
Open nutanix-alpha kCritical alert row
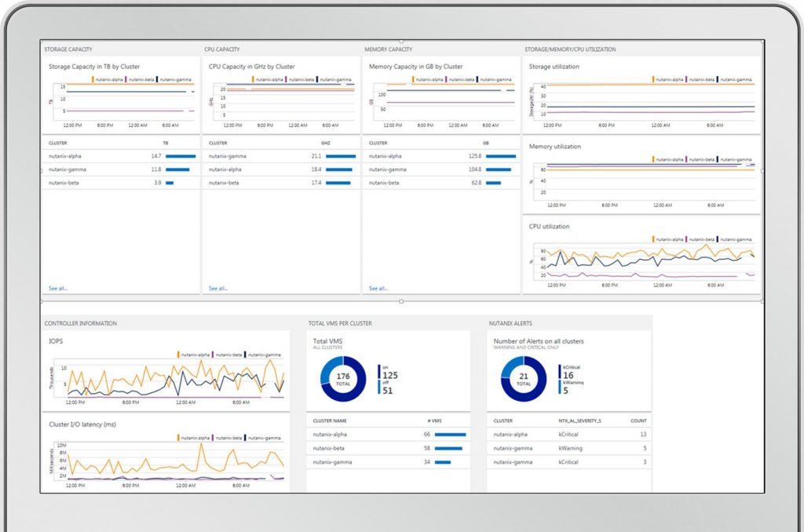click(x=569, y=435)
